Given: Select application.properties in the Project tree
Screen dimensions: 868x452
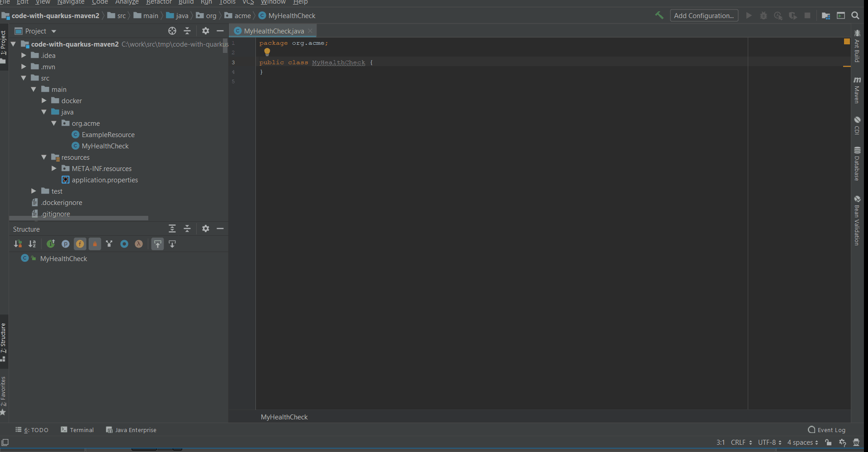Looking at the screenshot, I should pyautogui.click(x=105, y=180).
